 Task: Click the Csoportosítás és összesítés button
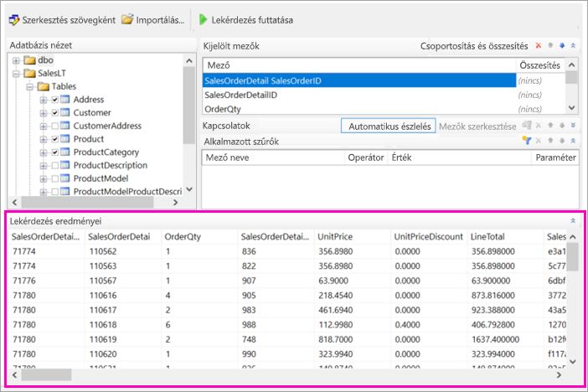click(474, 46)
